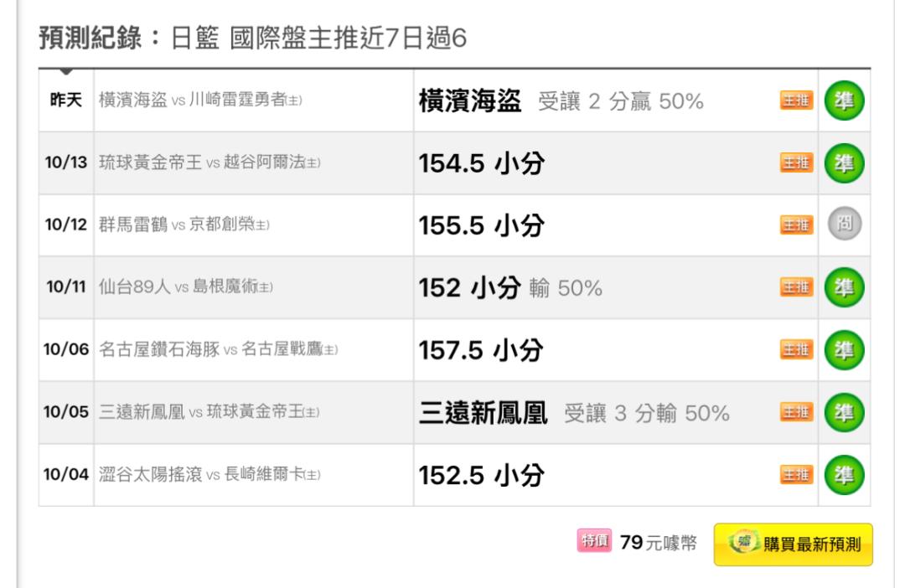Open 群馬雷鶴 vs 京都創榮 matchup
The height and width of the screenshot is (588, 905).
[184, 224]
